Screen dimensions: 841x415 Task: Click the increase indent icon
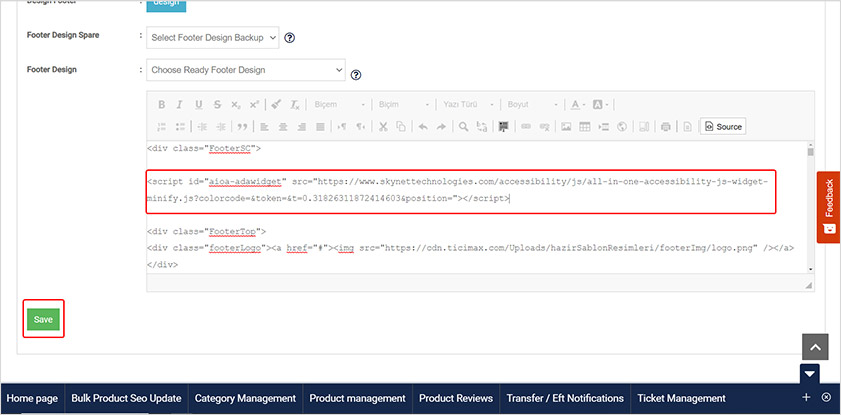point(220,127)
